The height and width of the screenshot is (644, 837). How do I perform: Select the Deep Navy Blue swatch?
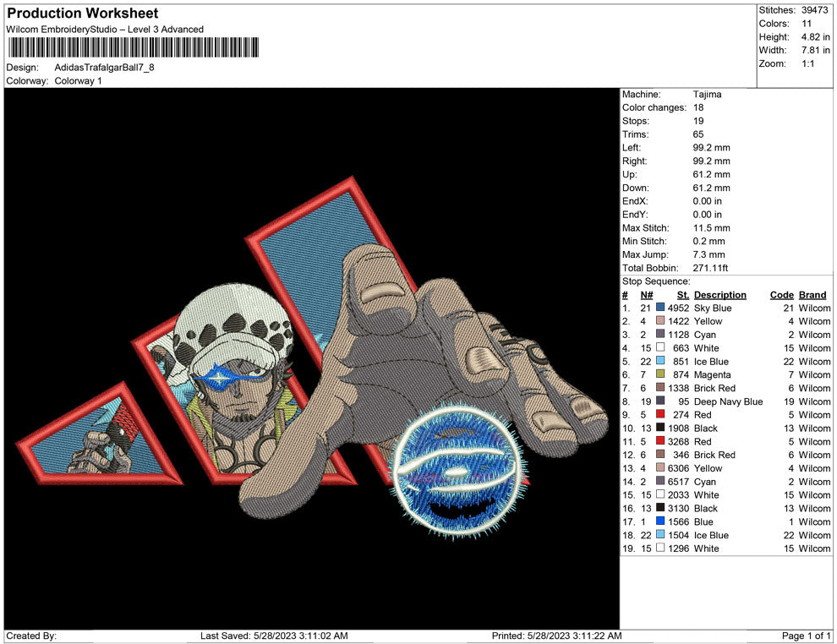[660, 401]
